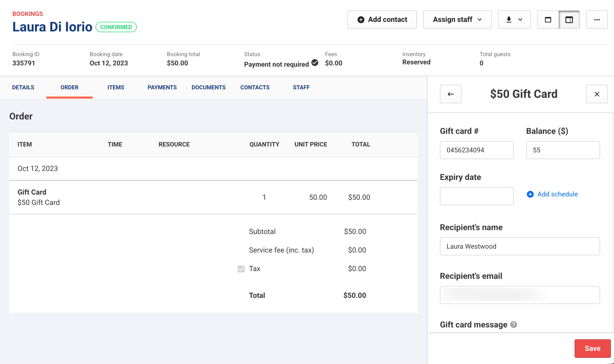
Task: Click the payment status checkmark icon
Action: point(315,63)
